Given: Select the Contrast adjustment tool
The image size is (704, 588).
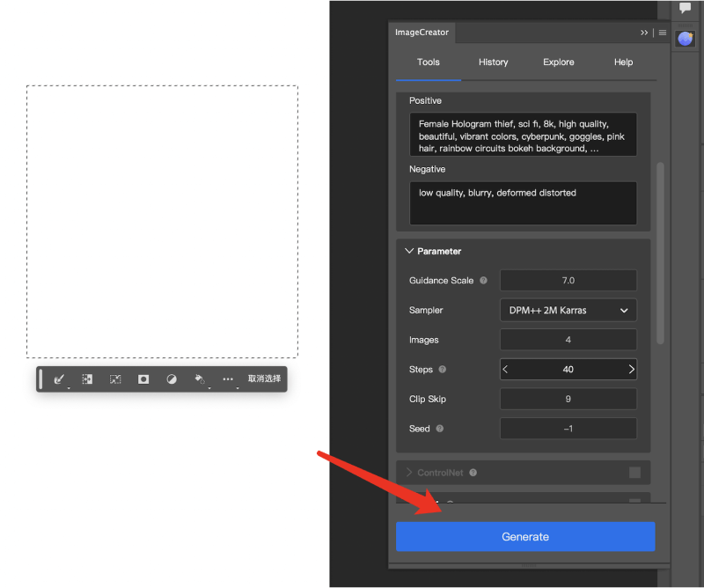Looking at the screenshot, I should [x=171, y=379].
